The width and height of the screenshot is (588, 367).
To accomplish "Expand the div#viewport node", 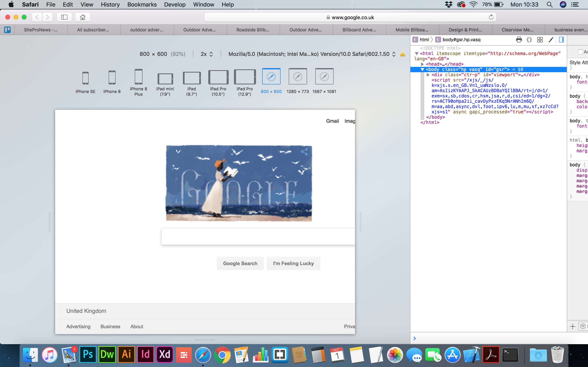I will pos(428,75).
